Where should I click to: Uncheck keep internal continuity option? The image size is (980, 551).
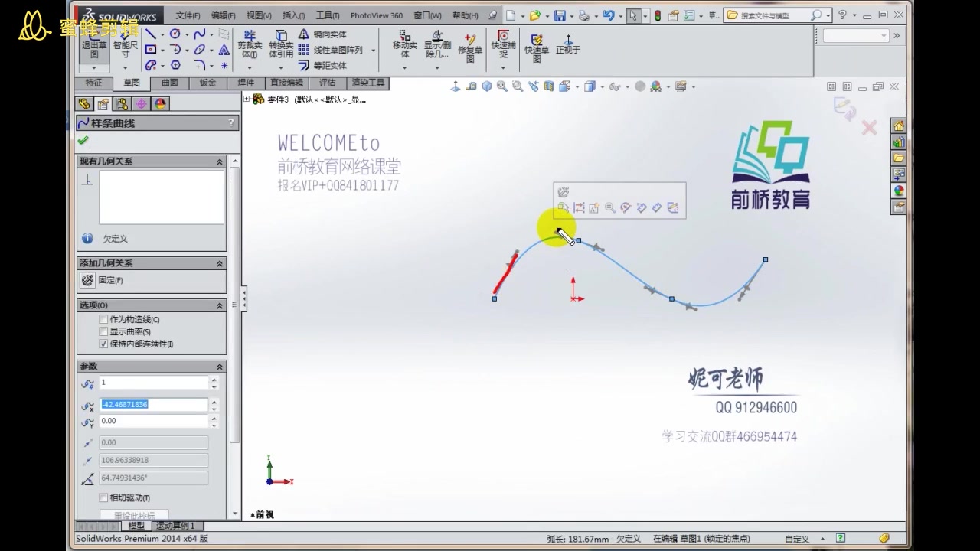point(103,344)
